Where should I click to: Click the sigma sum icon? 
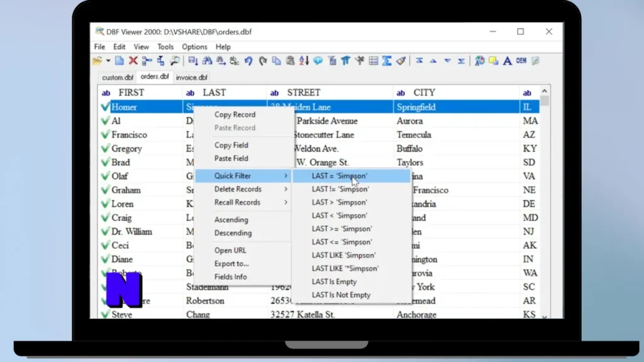387,61
